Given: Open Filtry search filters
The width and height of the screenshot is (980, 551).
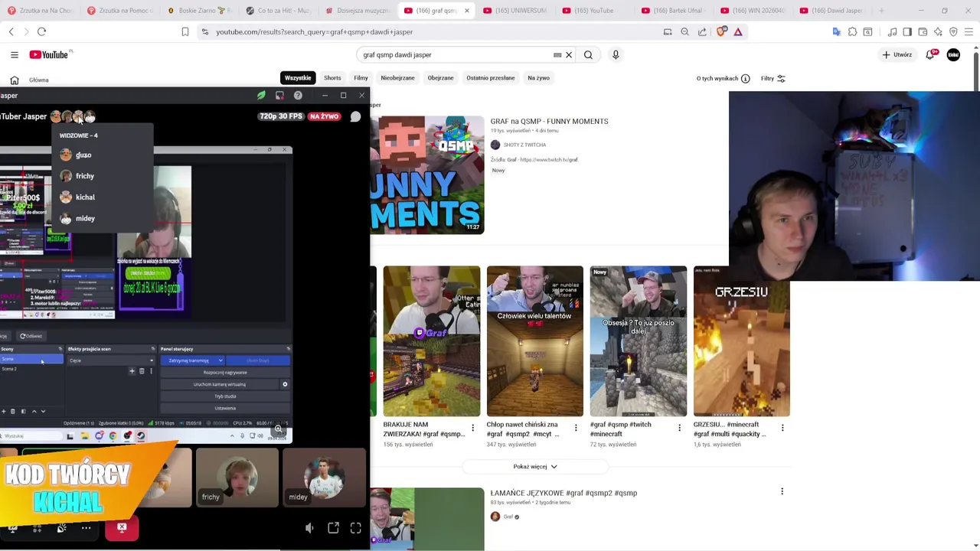Looking at the screenshot, I should pyautogui.click(x=773, y=78).
